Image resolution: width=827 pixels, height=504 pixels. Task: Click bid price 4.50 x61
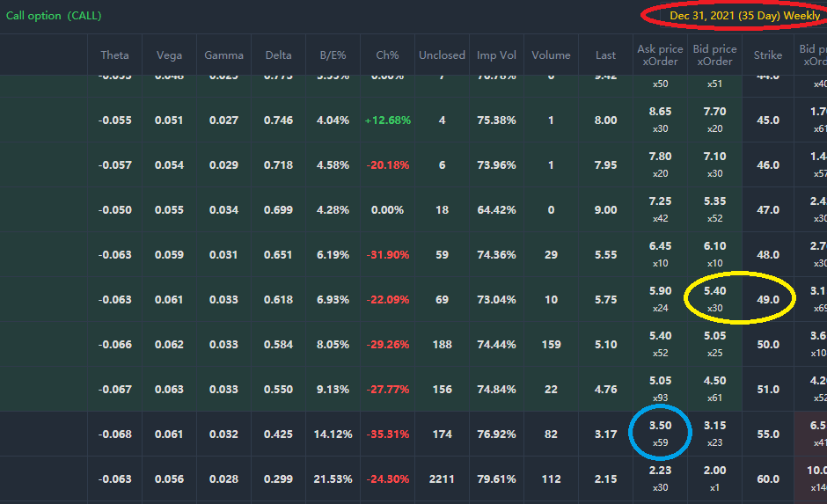[714, 389]
